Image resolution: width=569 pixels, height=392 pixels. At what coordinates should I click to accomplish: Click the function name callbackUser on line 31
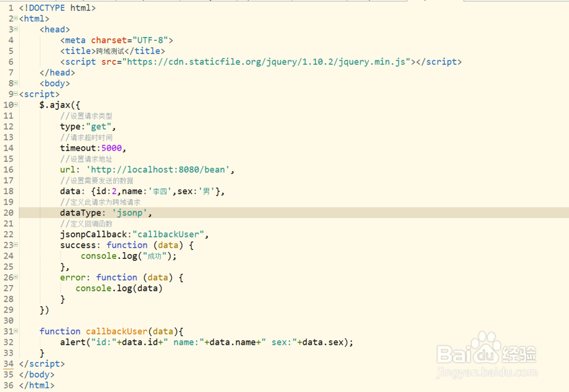117,331
